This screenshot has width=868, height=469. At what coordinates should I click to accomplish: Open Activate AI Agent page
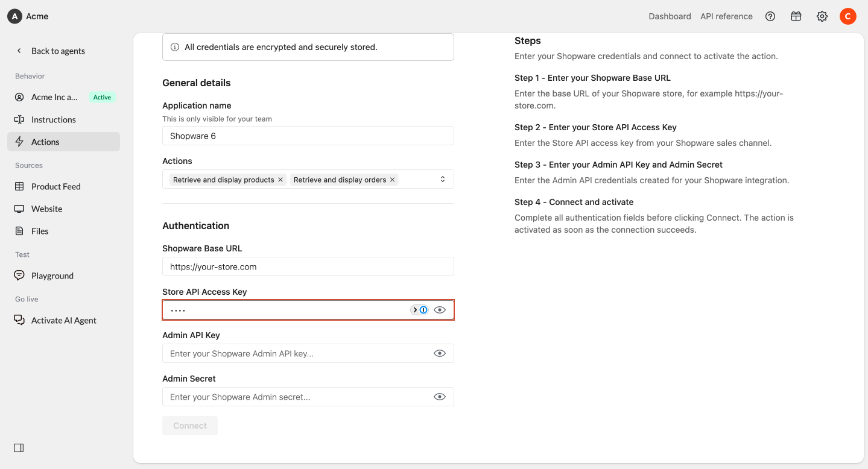(64, 320)
